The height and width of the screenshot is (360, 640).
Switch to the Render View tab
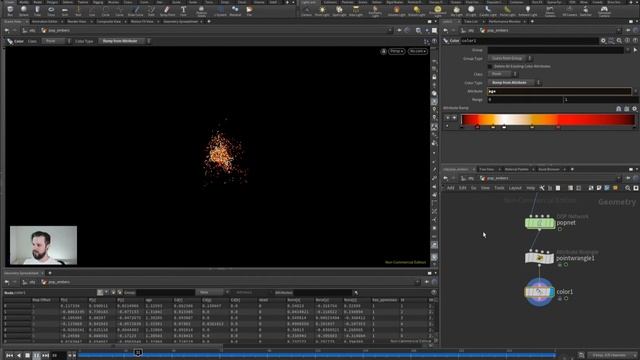(77, 21)
